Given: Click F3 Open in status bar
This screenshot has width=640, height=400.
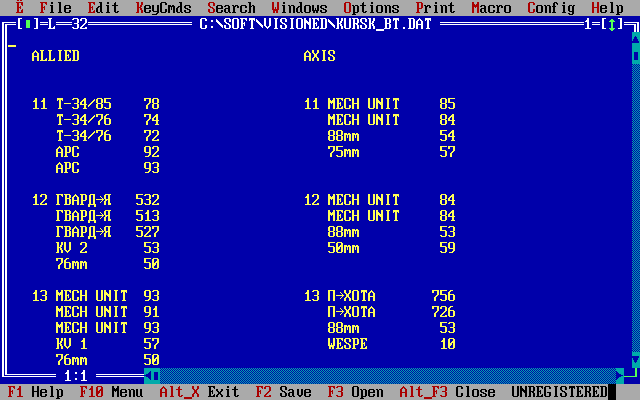Looking at the screenshot, I should pyautogui.click(x=356, y=392).
